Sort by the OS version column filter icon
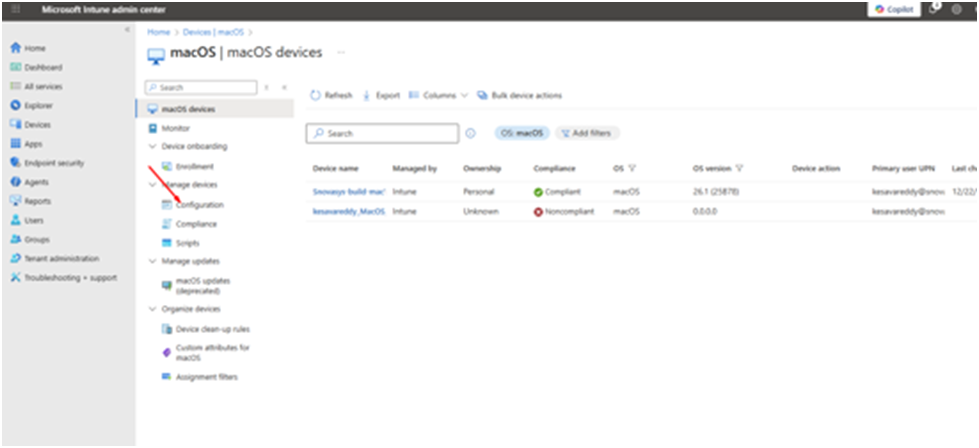The height and width of the screenshot is (448, 979). (739, 169)
